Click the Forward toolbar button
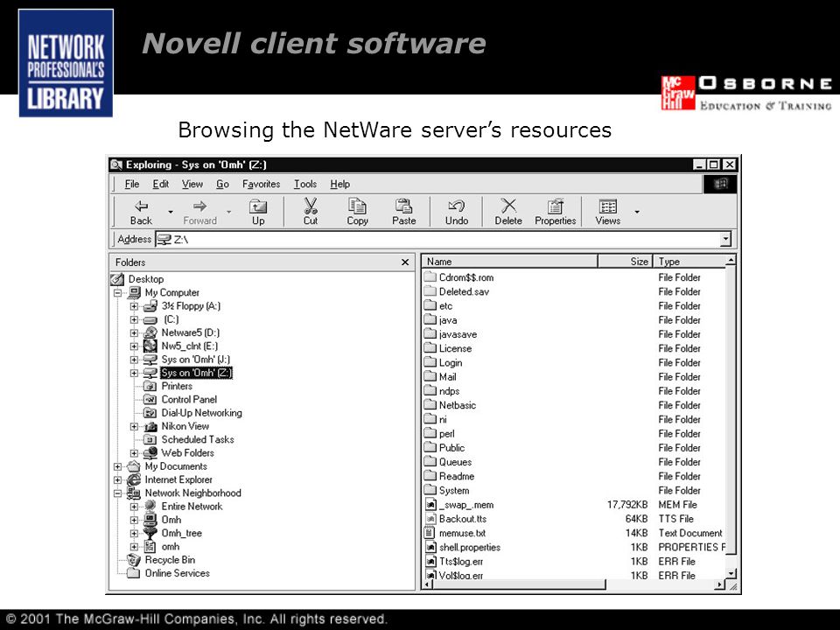The width and height of the screenshot is (840, 630). click(199, 212)
